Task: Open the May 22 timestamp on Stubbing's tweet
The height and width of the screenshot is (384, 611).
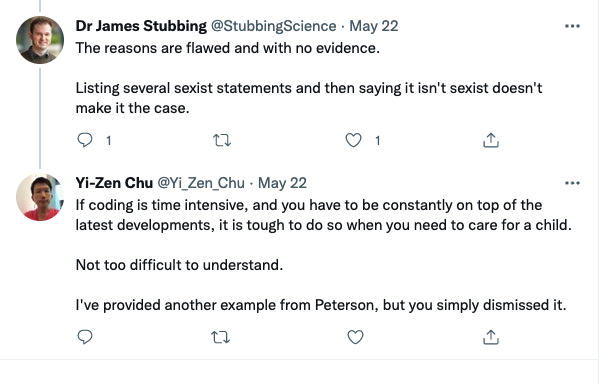Action: click(x=374, y=26)
